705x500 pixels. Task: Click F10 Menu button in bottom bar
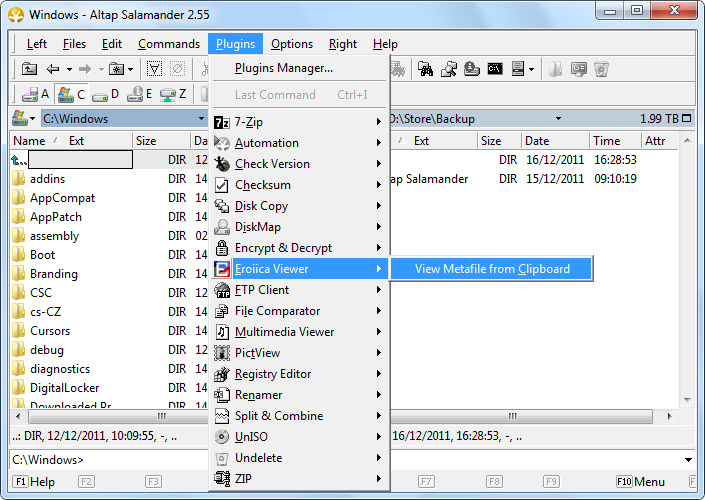point(641,482)
